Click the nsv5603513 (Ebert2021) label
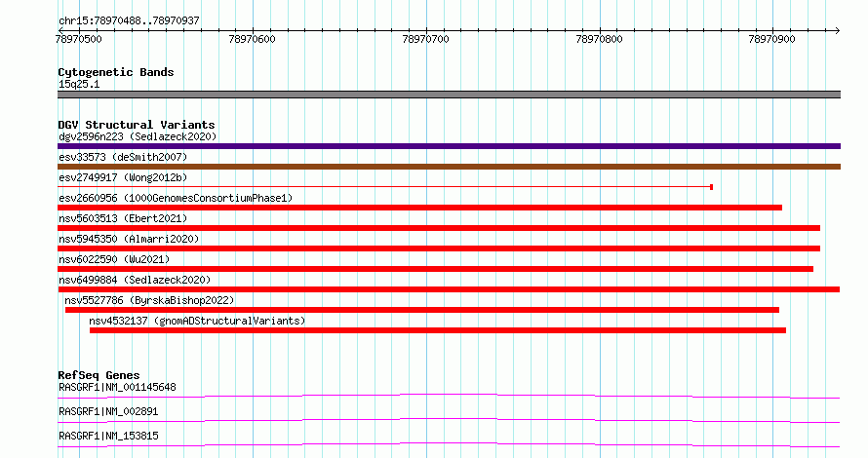The height and width of the screenshot is (458, 868). click(123, 218)
